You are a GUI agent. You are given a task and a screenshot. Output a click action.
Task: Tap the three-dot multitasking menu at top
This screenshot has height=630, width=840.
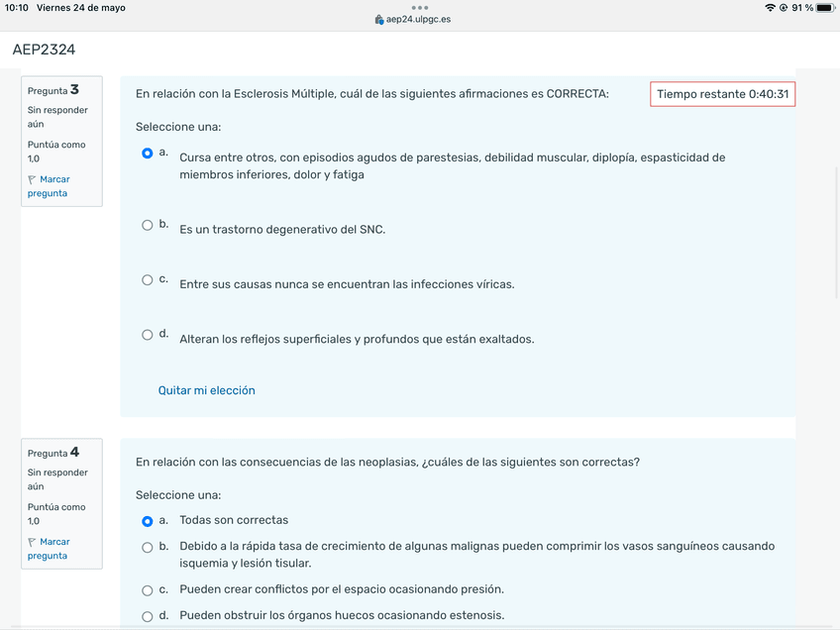coord(420,8)
